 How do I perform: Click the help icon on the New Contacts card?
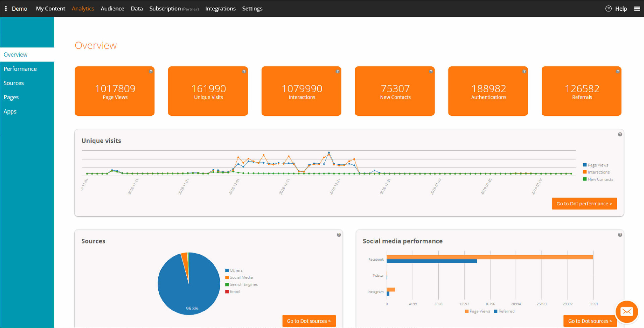(431, 71)
